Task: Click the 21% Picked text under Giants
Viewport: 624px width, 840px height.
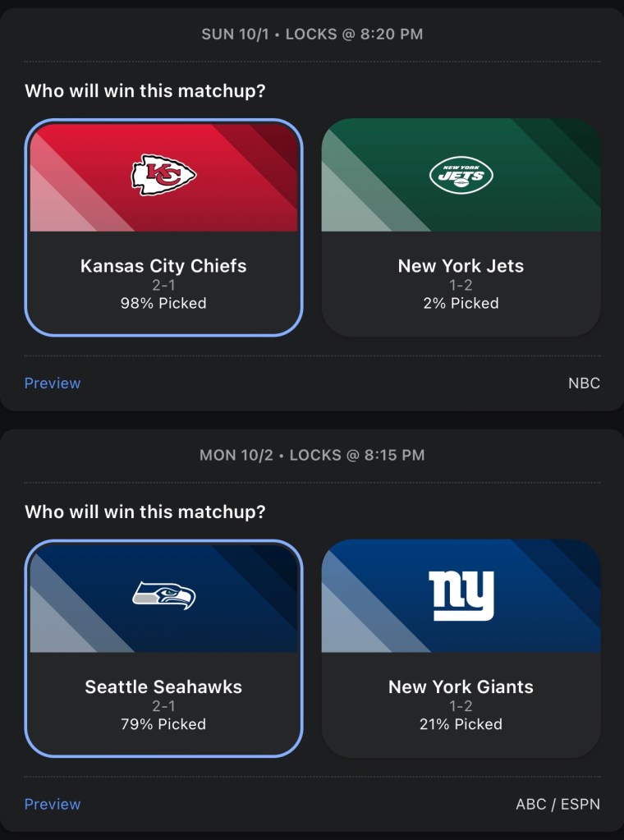Action: click(461, 724)
